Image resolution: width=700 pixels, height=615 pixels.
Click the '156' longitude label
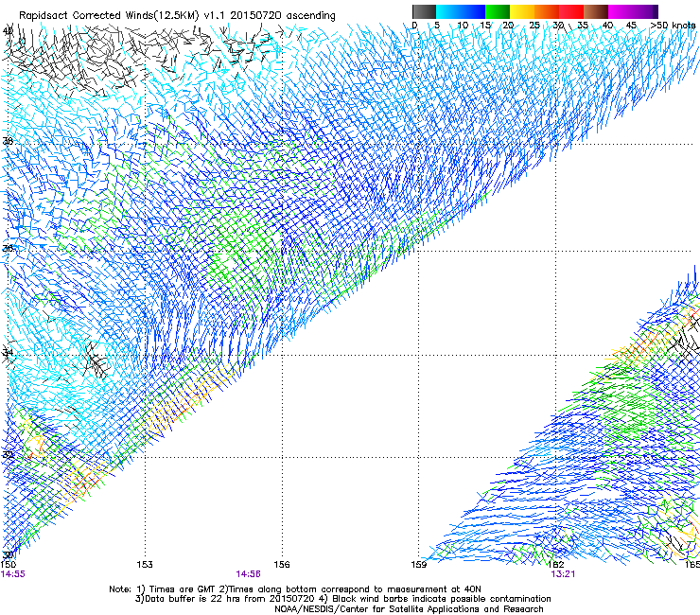[282, 565]
